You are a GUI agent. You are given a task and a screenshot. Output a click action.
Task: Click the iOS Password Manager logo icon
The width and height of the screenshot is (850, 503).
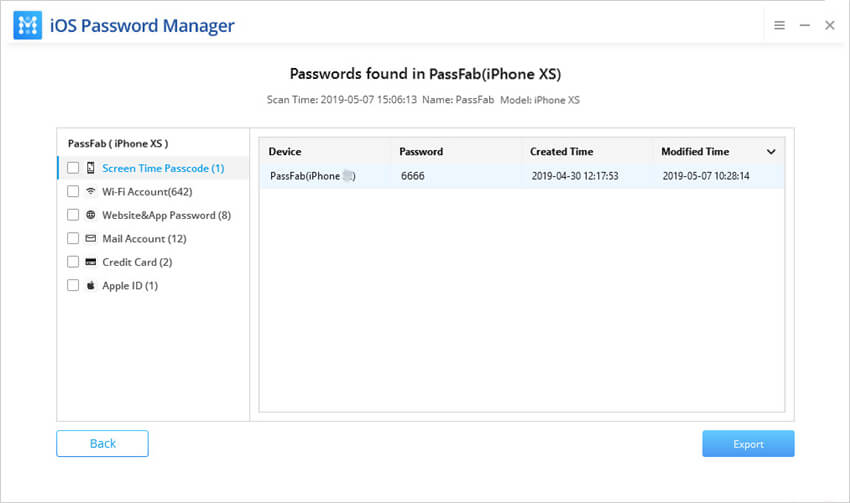click(28, 25)
